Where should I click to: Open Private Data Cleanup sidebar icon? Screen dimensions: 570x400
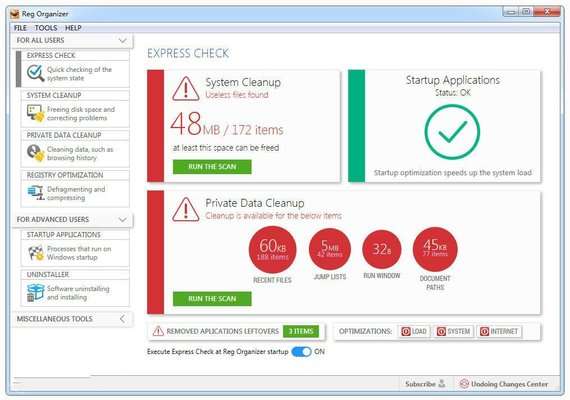click(35, 153)
